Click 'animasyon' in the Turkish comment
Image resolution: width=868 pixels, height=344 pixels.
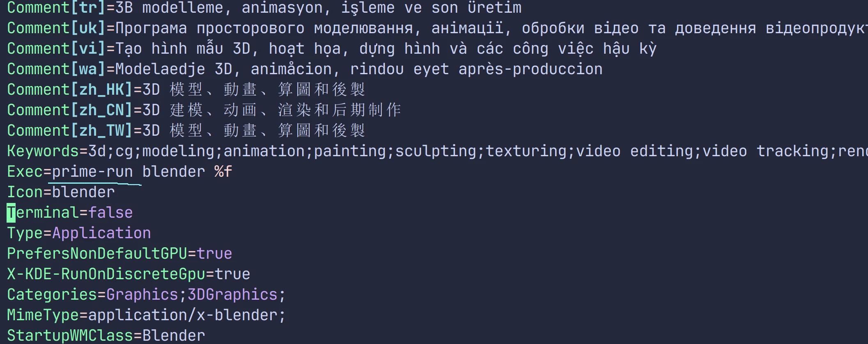[282, 8]
